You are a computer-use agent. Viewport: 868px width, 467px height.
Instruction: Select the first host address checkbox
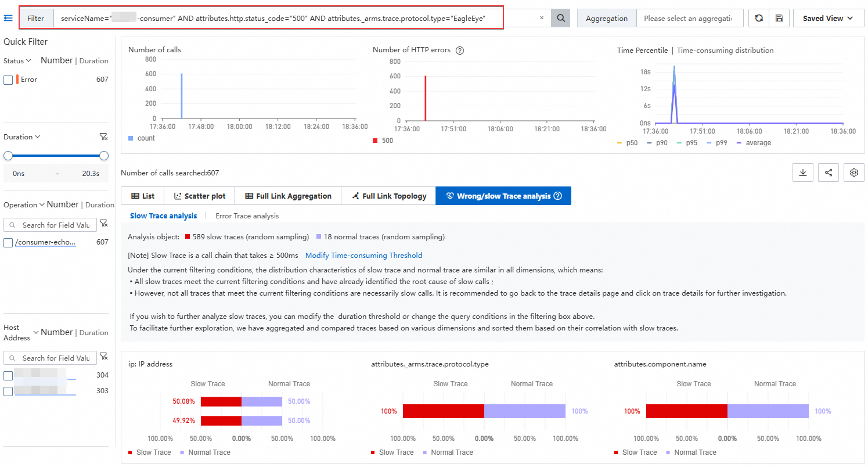click(x=8, y=376)
